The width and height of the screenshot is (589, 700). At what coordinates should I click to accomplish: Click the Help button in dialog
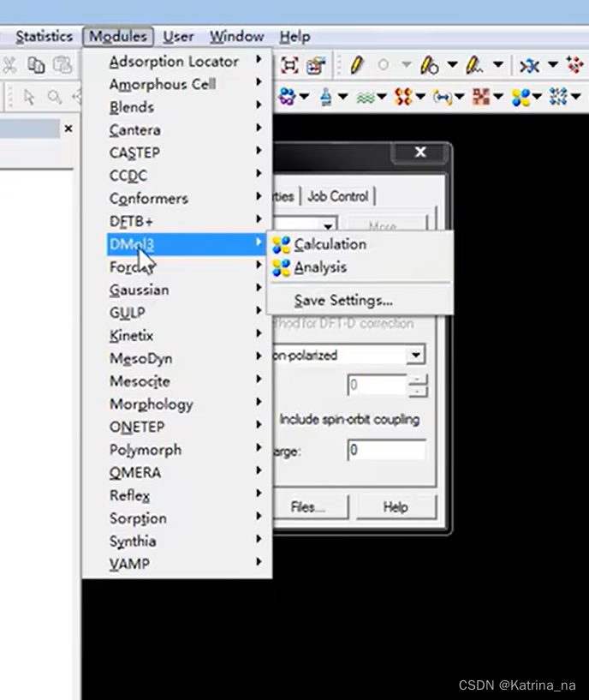tap(396, 507)
